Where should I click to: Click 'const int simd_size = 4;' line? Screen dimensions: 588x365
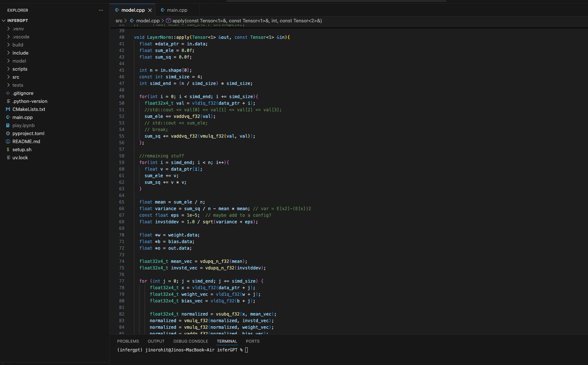click(171, 77)
